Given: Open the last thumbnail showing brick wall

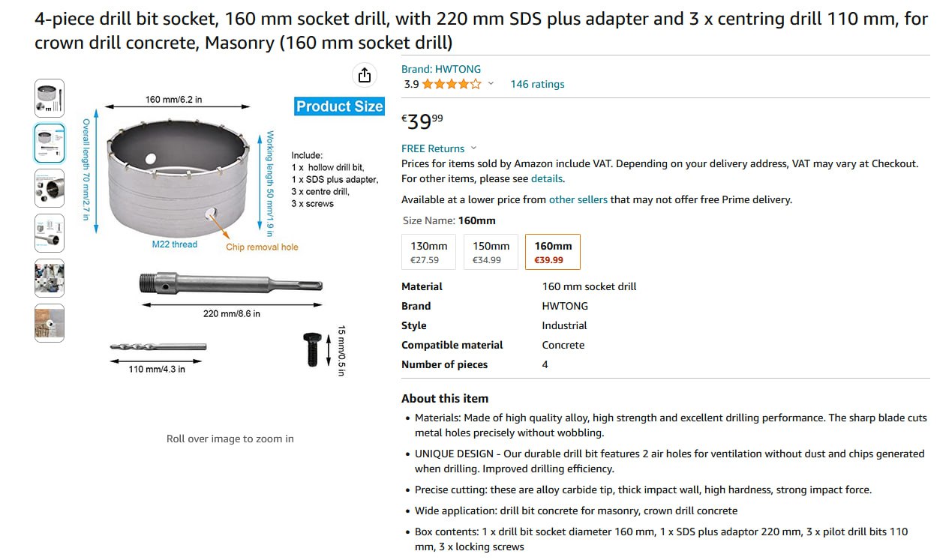Looking at the screenshot, I should click(x=50, y=323).
